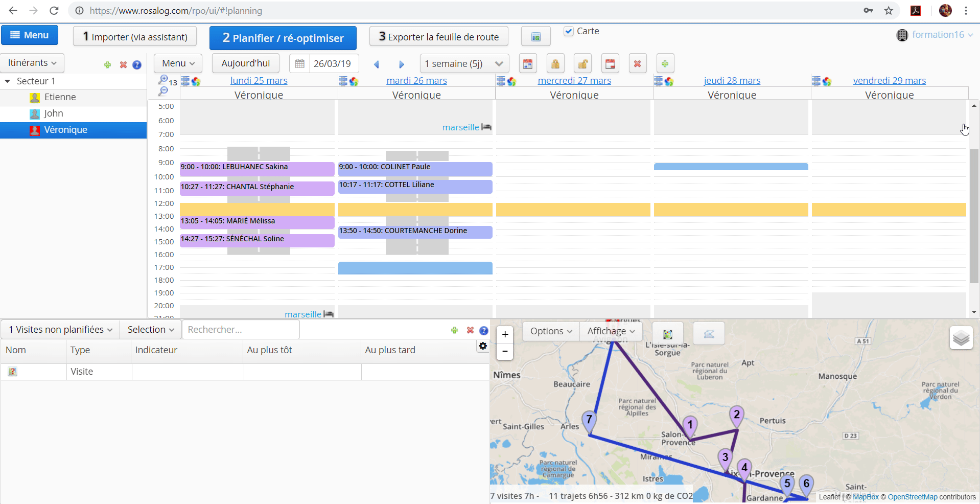980x504 pixels.
Task: Select Véronique in itinerants tree
Action: tap(73, 130)
